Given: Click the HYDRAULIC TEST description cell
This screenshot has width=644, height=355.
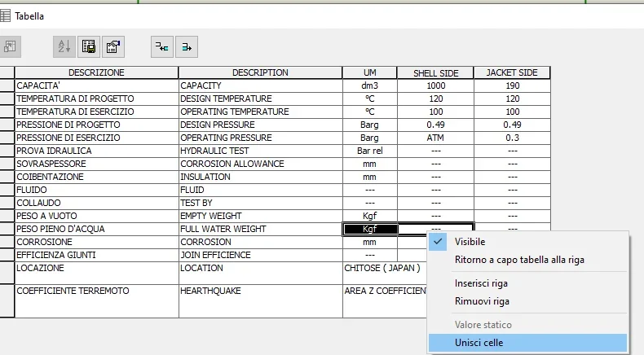Looking at the screenshot, I should coord(260,151).
